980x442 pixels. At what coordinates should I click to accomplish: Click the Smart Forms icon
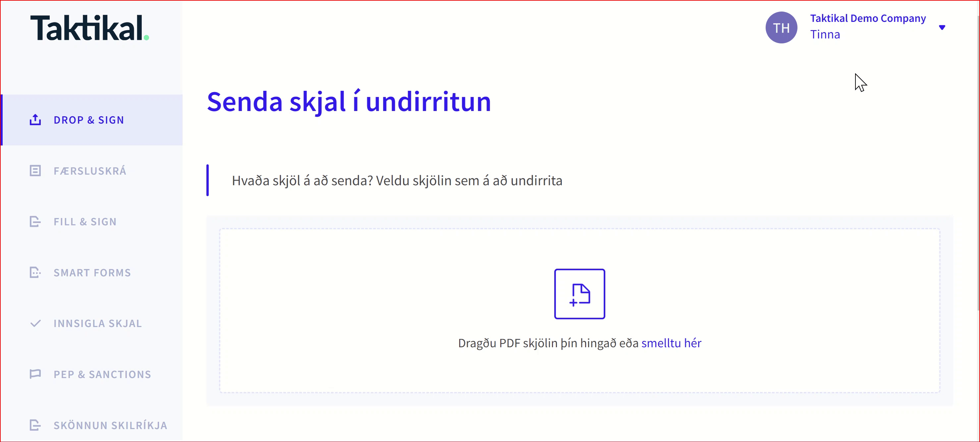click(x=35, y=273)
